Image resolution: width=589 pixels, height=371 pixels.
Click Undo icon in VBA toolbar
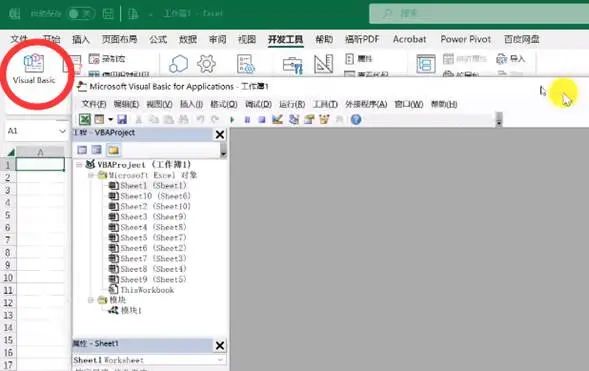click(200, 119)
